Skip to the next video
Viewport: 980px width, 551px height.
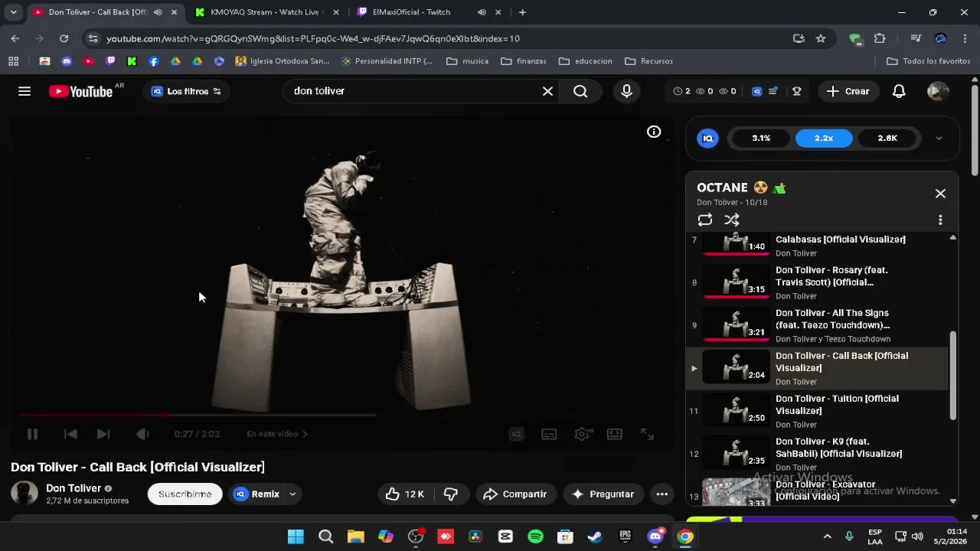click(x=103, y=434)
